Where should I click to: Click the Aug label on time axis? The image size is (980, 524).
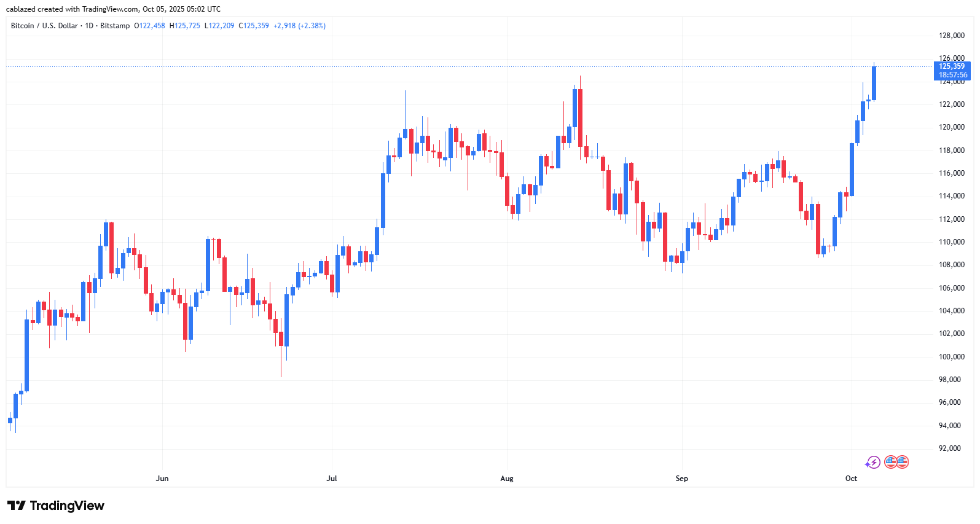coord(507,479)
